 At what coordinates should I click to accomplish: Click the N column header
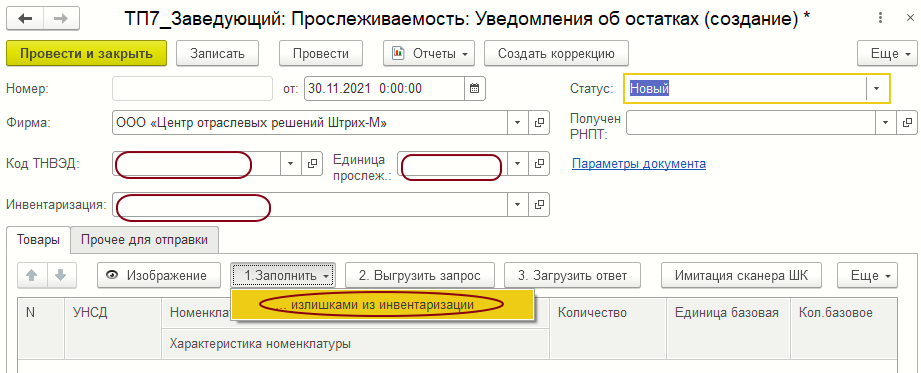(41, 328)
